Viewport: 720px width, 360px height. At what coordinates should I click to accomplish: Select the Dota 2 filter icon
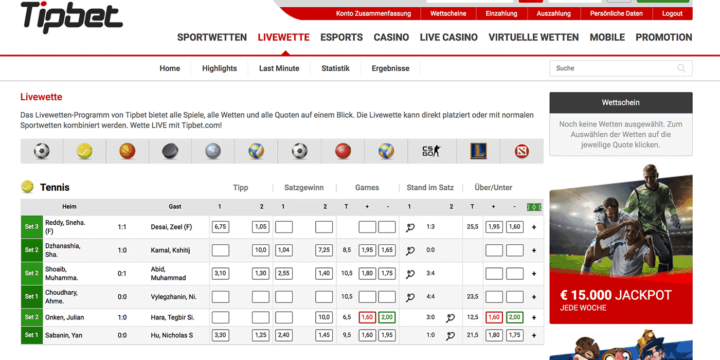tap(522, 151)
